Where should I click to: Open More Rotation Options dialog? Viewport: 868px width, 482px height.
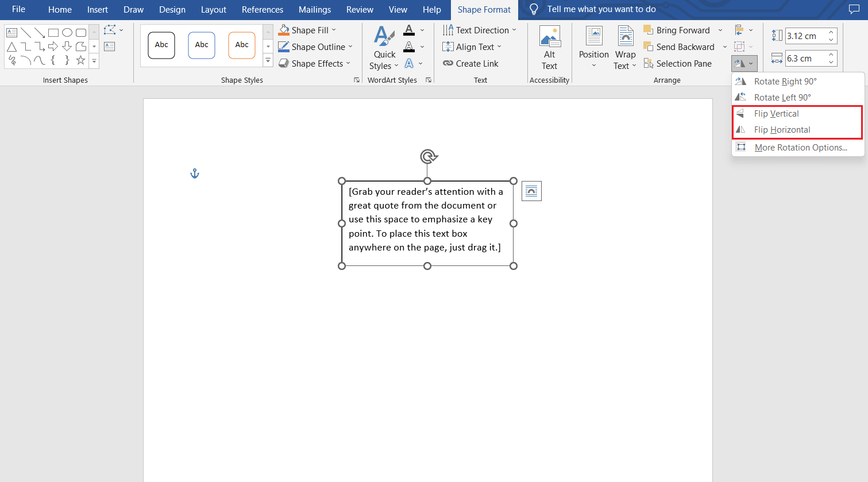pyautogui.click(x=800, y=148)
